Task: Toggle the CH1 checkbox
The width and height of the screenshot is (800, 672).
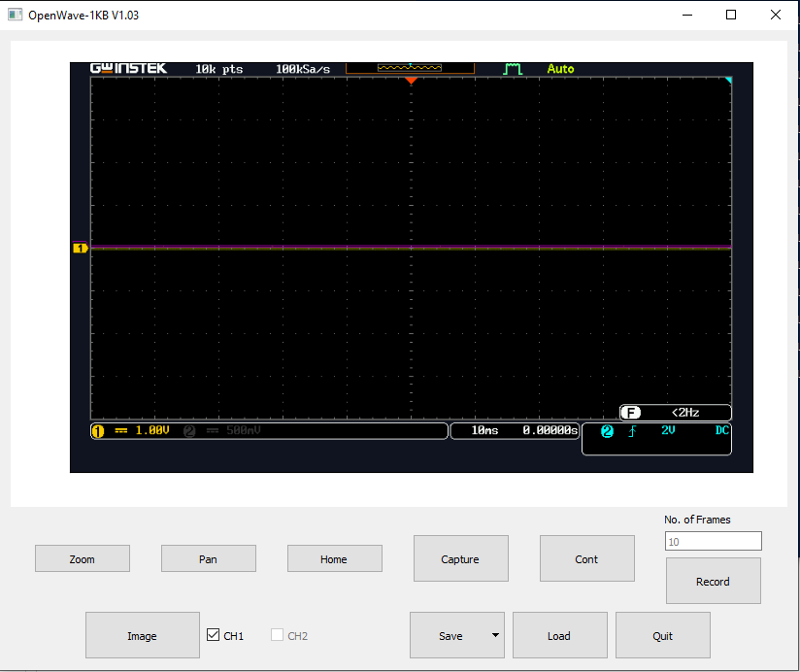Action: (213, 635)
